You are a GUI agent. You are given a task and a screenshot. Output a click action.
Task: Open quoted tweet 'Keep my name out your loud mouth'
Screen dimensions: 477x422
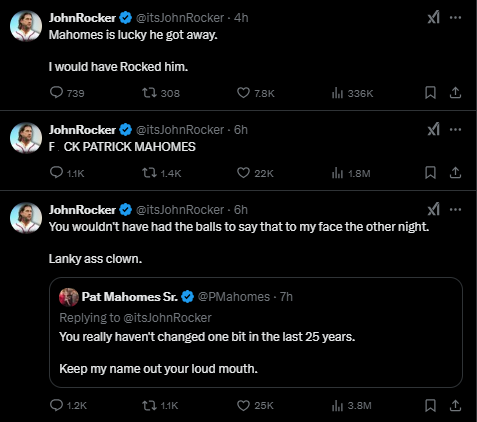[x=256, y=332]
